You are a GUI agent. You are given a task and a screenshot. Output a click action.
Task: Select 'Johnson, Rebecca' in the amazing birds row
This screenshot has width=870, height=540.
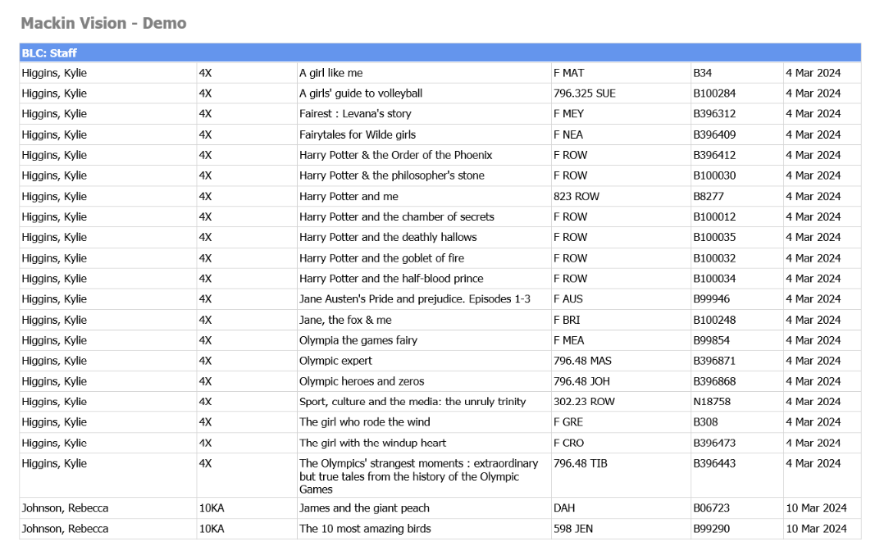[65, 529]
